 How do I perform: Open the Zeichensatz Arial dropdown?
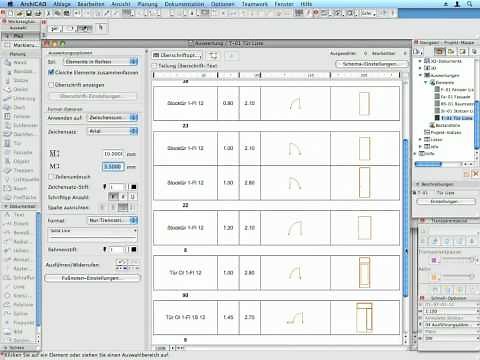[113, 131]
